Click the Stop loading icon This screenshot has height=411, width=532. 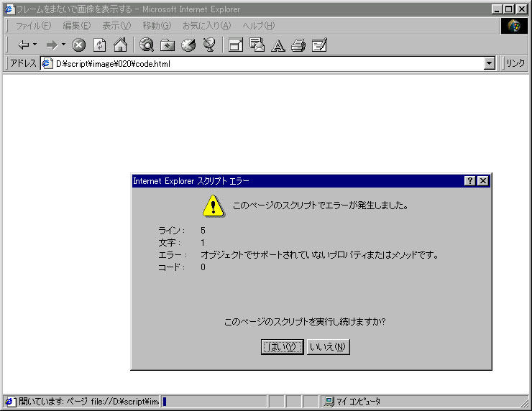tap(78, 45)
